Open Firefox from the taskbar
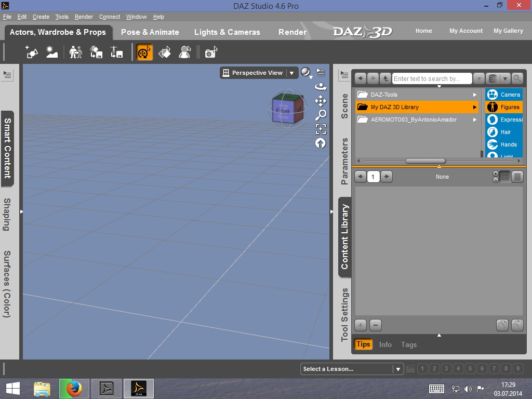Screen dimensions: 532x399 point(74,389)
